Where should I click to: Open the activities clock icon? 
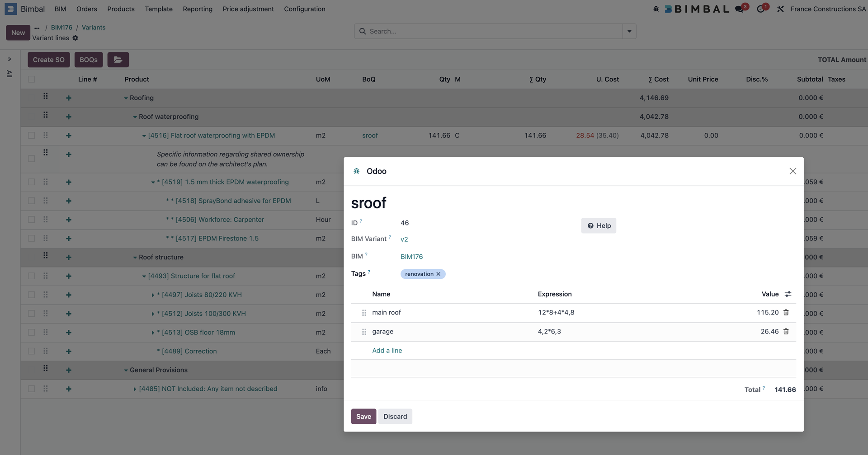(760, 9)
